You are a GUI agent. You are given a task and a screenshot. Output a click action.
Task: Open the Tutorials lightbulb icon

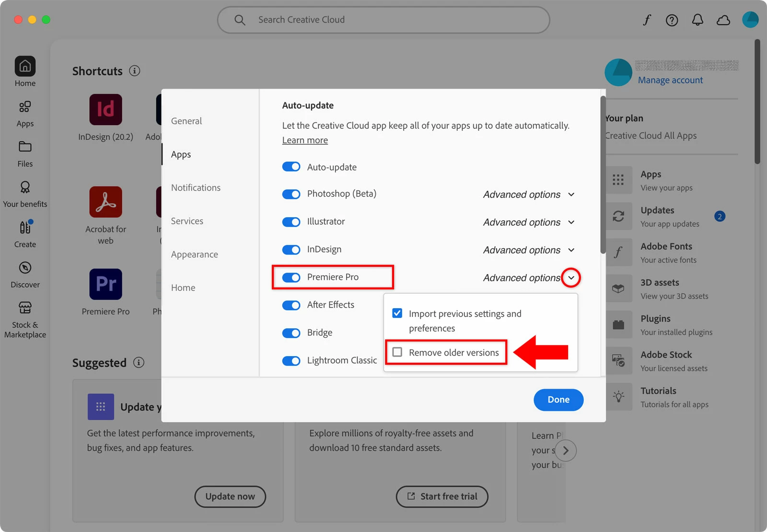(618, 397)
